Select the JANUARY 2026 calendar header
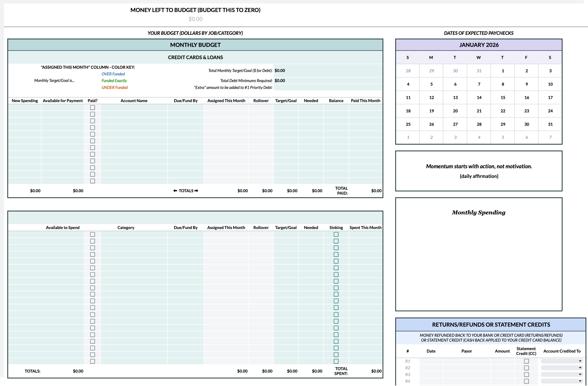 (479, 45)
